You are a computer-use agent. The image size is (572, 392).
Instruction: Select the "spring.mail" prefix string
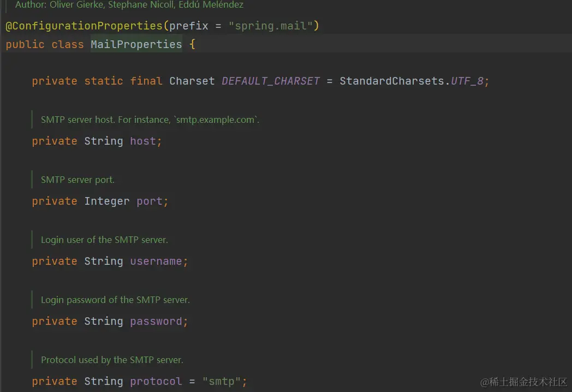coord(270,26)
